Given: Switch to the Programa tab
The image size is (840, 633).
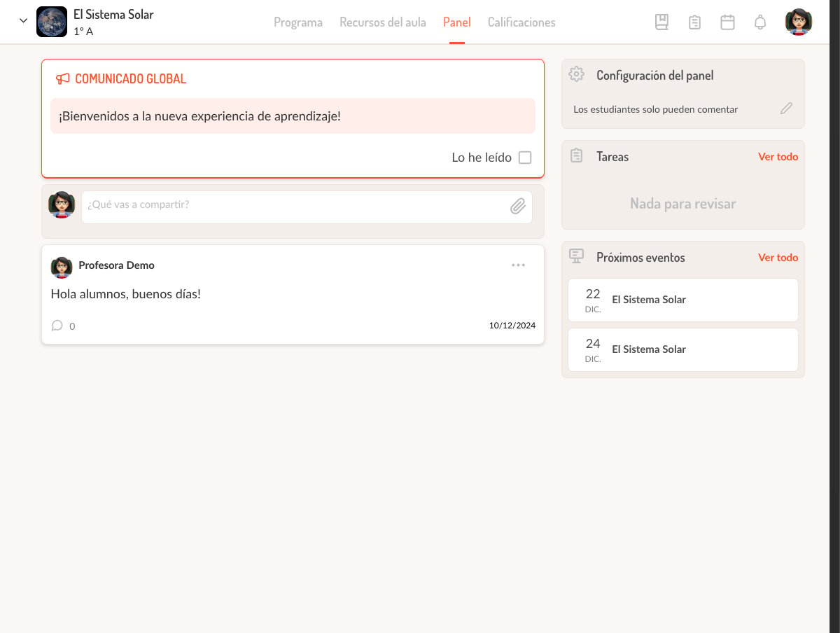Looking at the screenshot, I should coord(298,22).
